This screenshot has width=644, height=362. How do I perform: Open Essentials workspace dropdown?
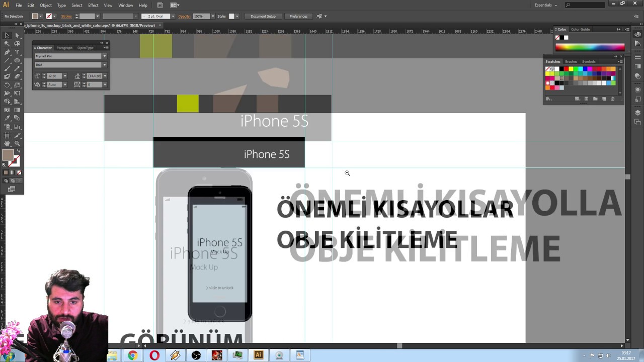pyautogui.click(x=546, y=5)
